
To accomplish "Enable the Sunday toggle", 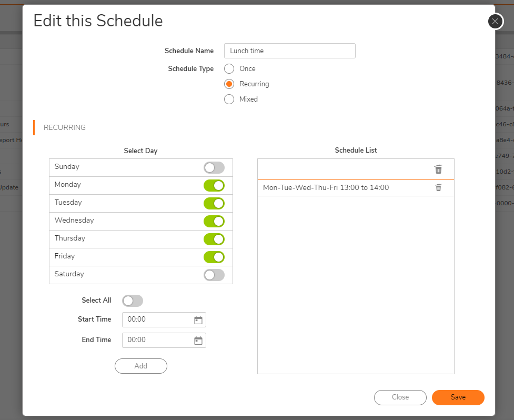I will [214, 167].
